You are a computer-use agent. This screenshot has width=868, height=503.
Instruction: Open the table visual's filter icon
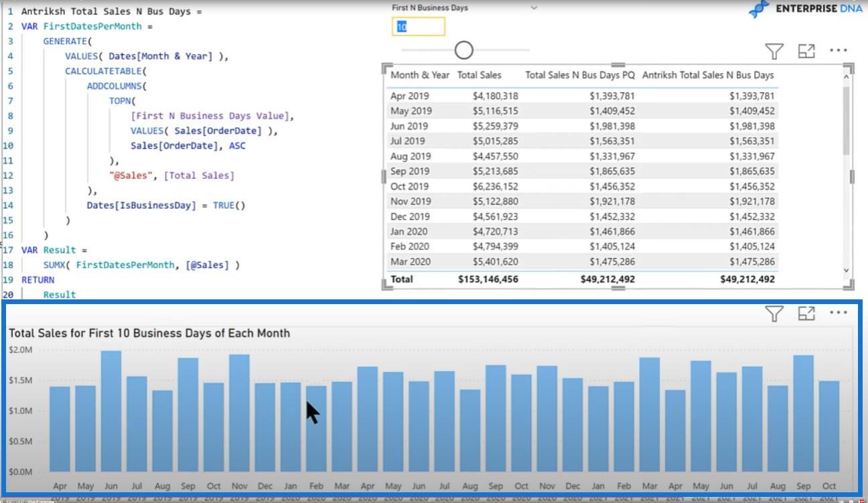(774, 51)
